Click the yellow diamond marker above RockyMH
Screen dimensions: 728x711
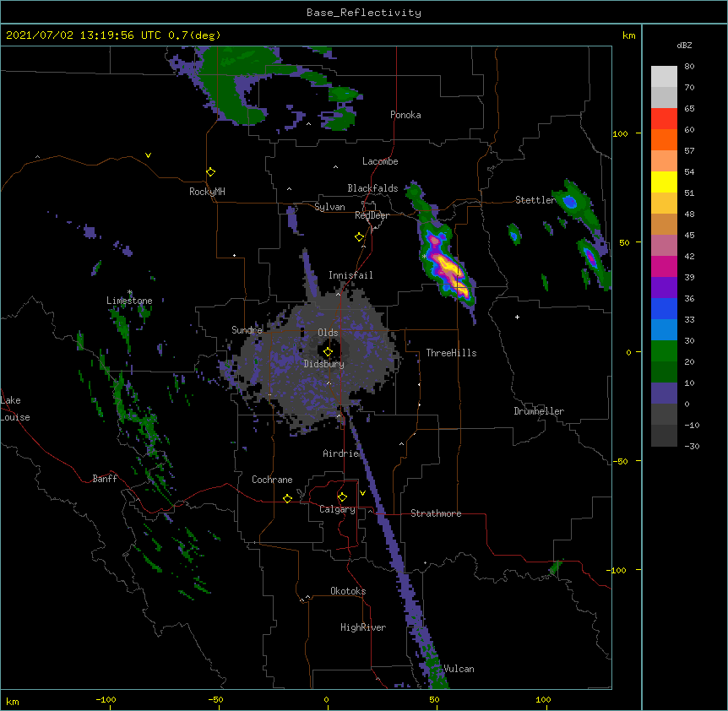click(210, 172)
